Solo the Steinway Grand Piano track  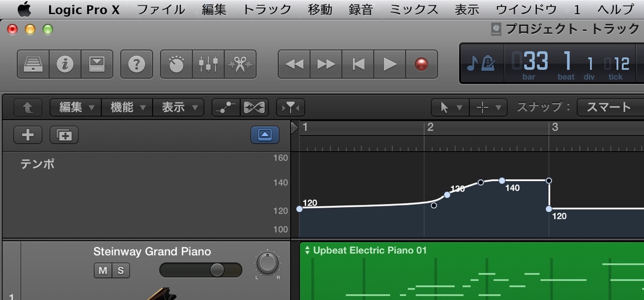tap(121, 271)
